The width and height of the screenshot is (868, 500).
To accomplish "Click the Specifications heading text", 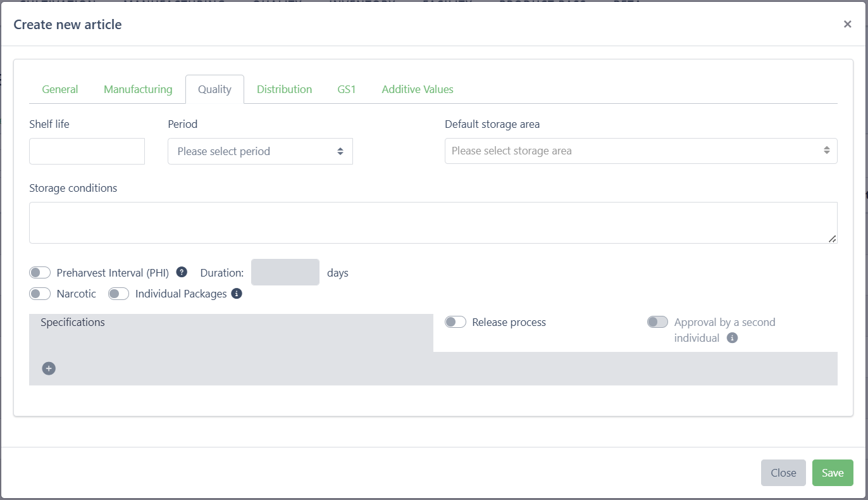I will point(73,322).
